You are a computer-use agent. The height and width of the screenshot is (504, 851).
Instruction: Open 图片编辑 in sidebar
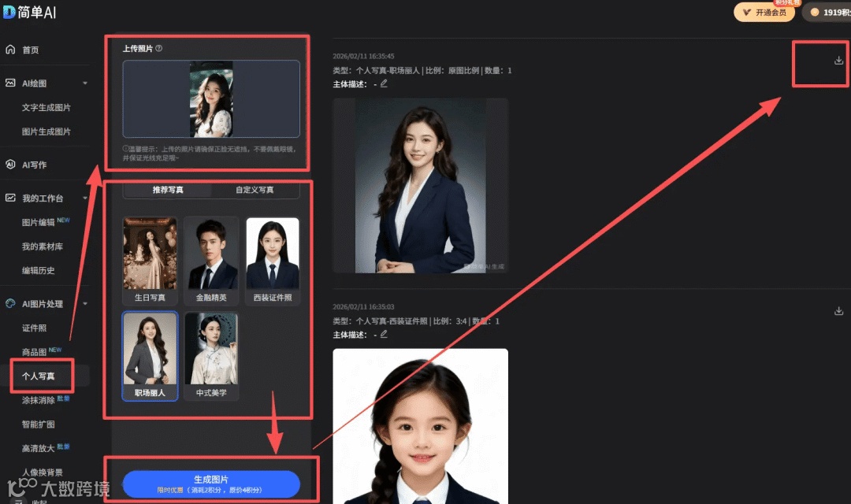tap(38, 222)
